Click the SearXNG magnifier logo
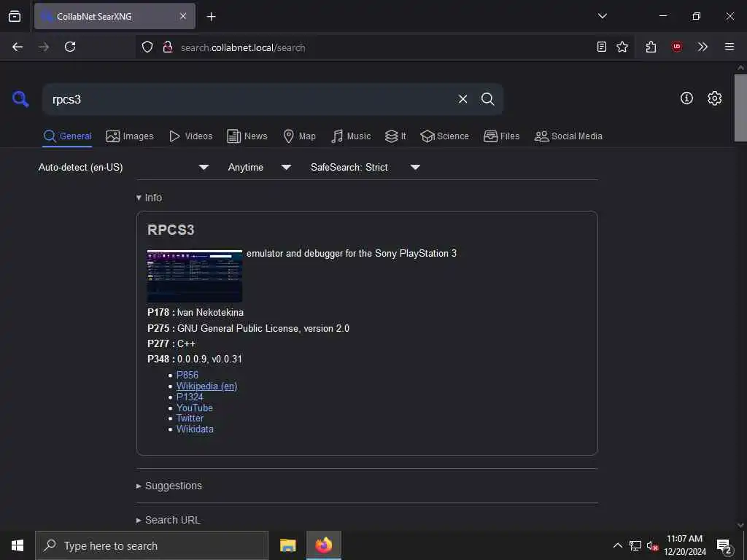The width and height of the screenshot is (747, 560). coord(20,99)
